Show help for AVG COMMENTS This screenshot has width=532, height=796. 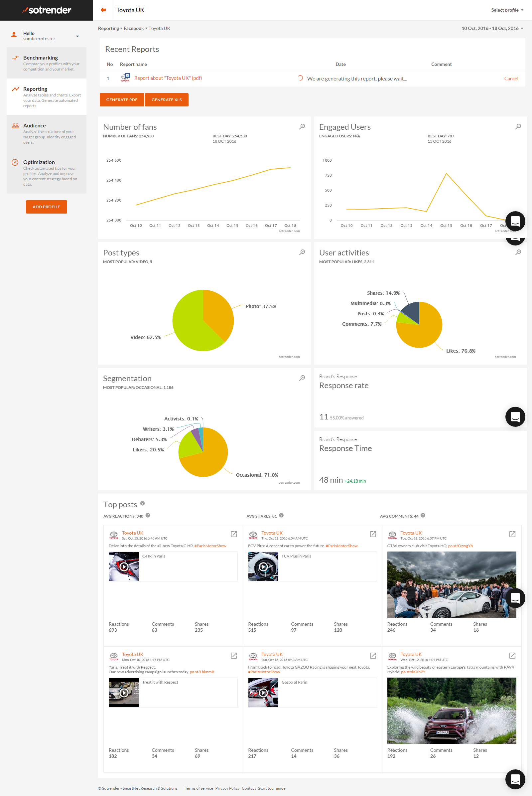[x=423, y=515]
